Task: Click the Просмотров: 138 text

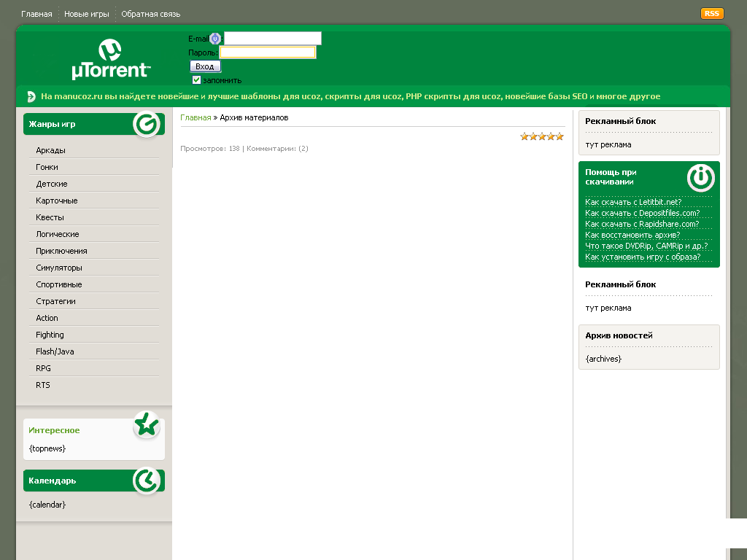Action: pos(209,149)
